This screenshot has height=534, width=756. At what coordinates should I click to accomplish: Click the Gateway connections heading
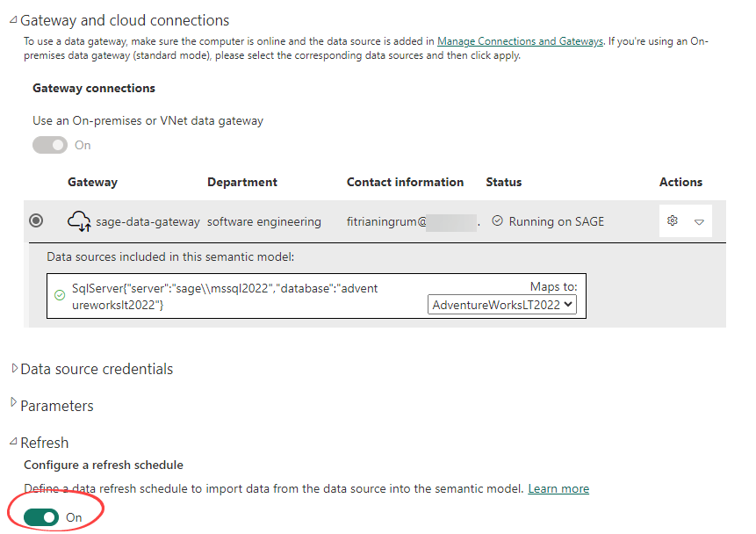[x=94, y=89]
